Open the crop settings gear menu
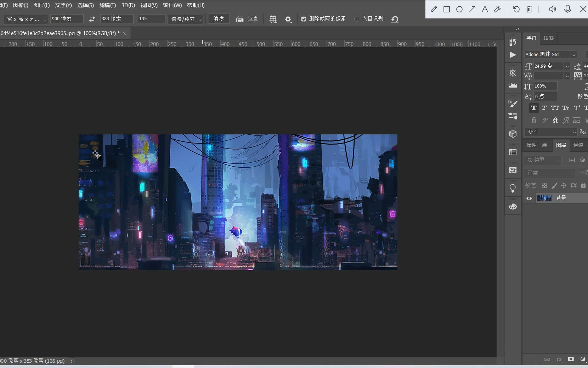This screenshot has width=588, height=368. pyautogui.click(x=288, y=19)
